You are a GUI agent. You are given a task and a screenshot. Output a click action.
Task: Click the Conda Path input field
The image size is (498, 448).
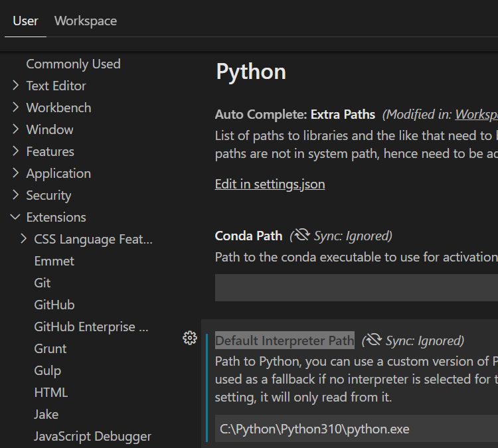click(357, 288)
